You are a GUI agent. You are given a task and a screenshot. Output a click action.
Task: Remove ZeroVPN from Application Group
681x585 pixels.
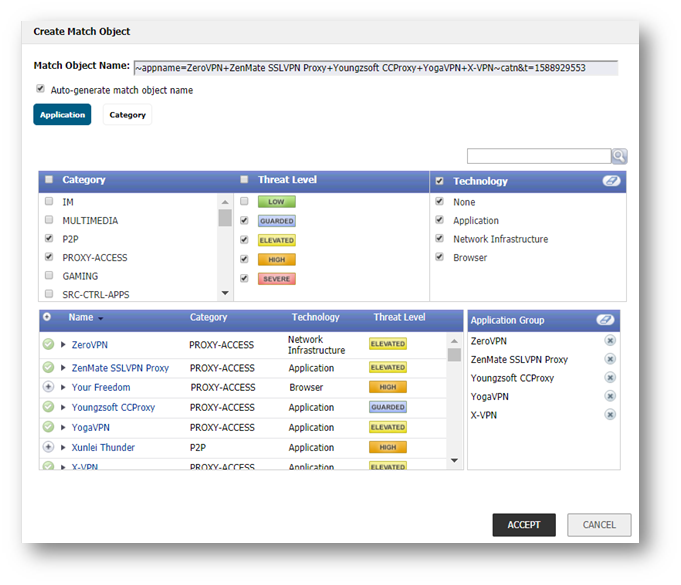point(610,341)
